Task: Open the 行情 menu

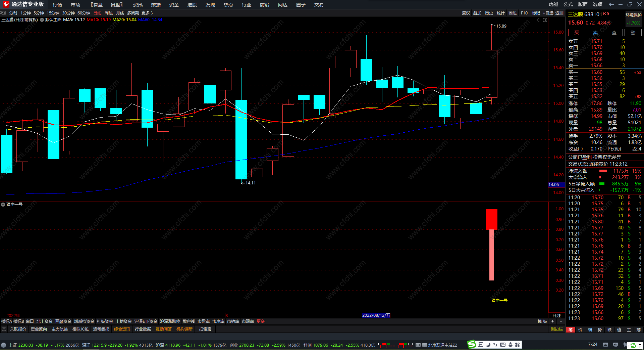Action: coord(57,5)
